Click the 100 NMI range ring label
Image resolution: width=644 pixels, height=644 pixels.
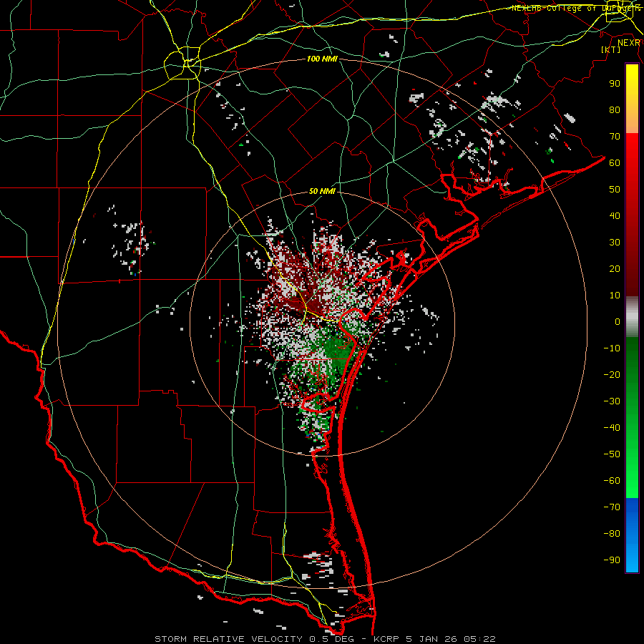coord(322,59)
